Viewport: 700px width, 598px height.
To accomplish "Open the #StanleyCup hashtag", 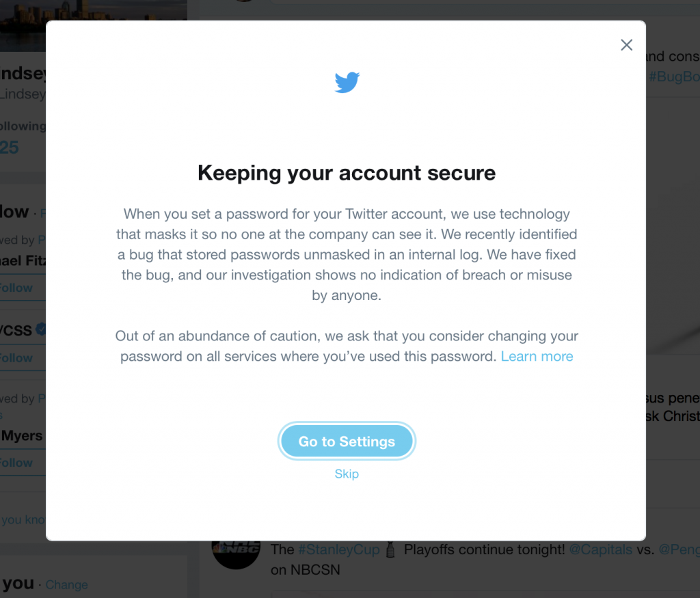I will [338, 549].
